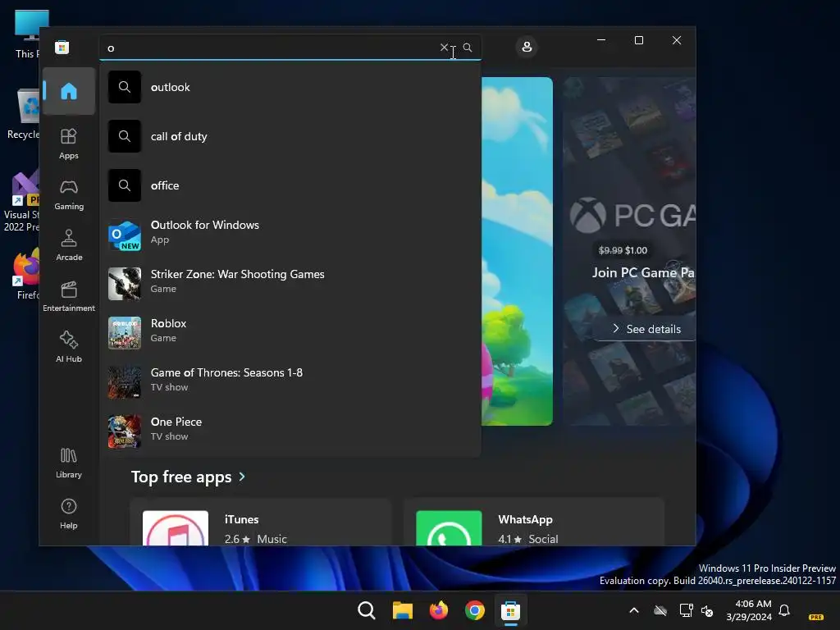The image size is (840, 630).
Task: Open the Library section
Action: (x=69, y=463)
